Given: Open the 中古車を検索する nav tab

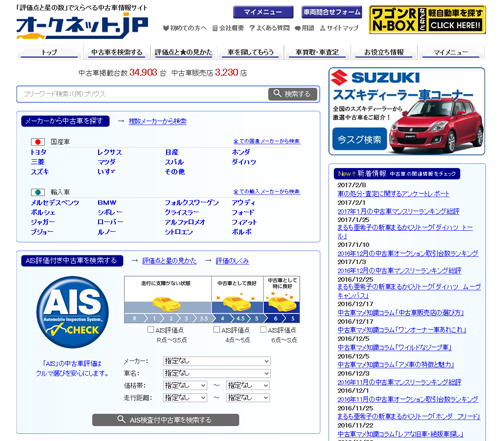Looking at the screenshot, I should click(117, 52).
